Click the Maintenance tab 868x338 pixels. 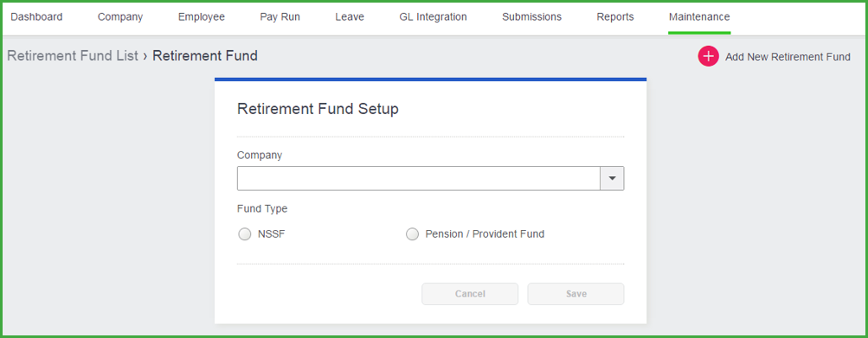click(x=699, y=17)
